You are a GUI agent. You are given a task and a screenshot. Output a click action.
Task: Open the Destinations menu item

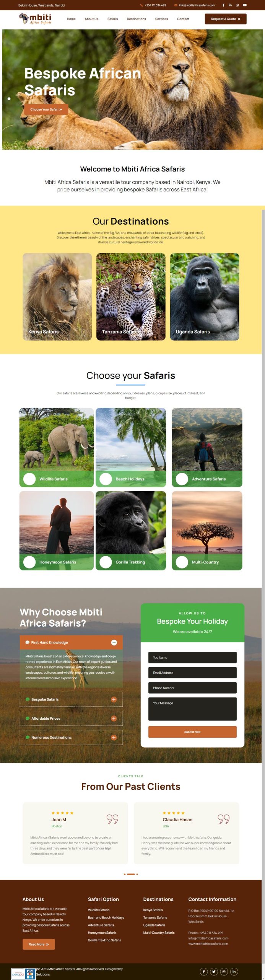137,19
